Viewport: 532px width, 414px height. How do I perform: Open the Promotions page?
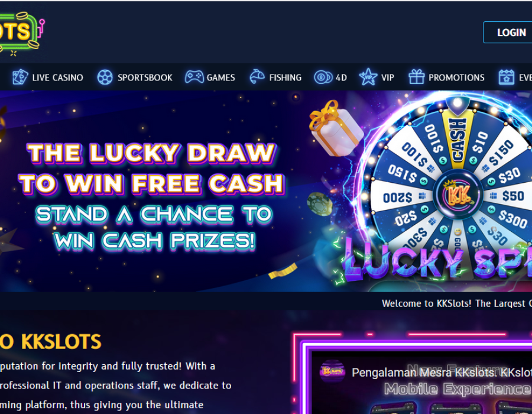click(x=456, y=77)
